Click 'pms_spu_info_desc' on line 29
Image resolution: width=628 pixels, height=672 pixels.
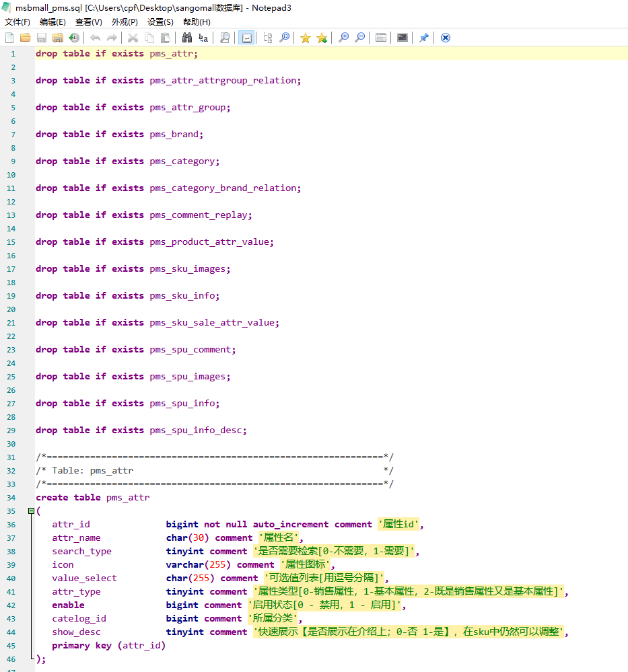coord(195,431)
